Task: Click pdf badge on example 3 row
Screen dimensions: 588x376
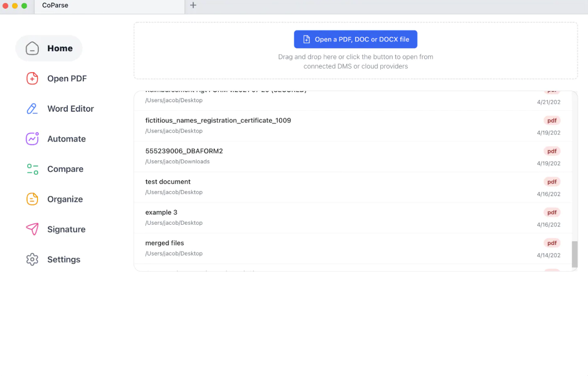Action: pyautogui.click(x=552, y=212)
